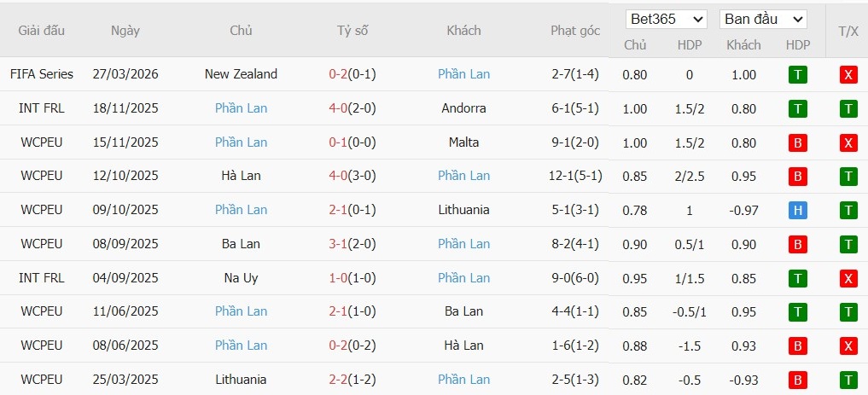Select the Tỷ số column header
This screenshot has height=395, width=868.
[352, 31]
